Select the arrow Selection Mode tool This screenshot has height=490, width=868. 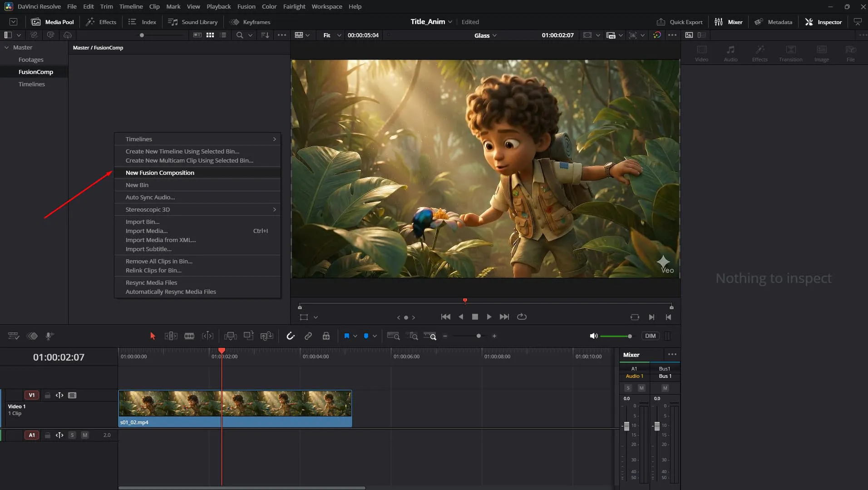153,336
